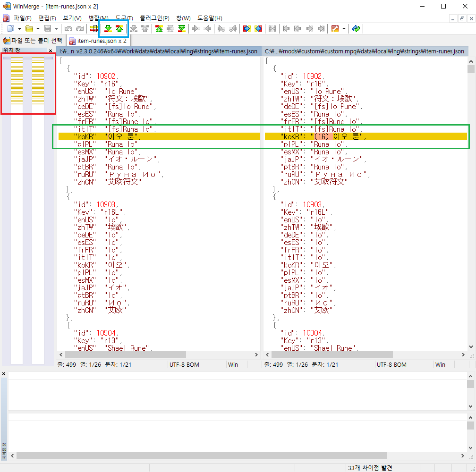Open the Options wrench icon
Viewport: 476px width, 472px height.
pos(335,28)
